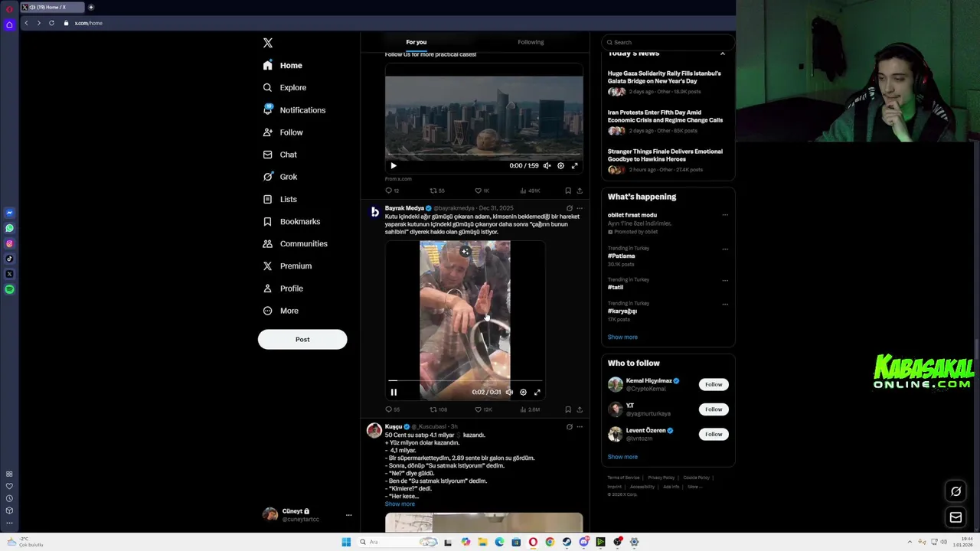Click the Search field
Screen dimensions: 980x551
[x=668, y=42]
